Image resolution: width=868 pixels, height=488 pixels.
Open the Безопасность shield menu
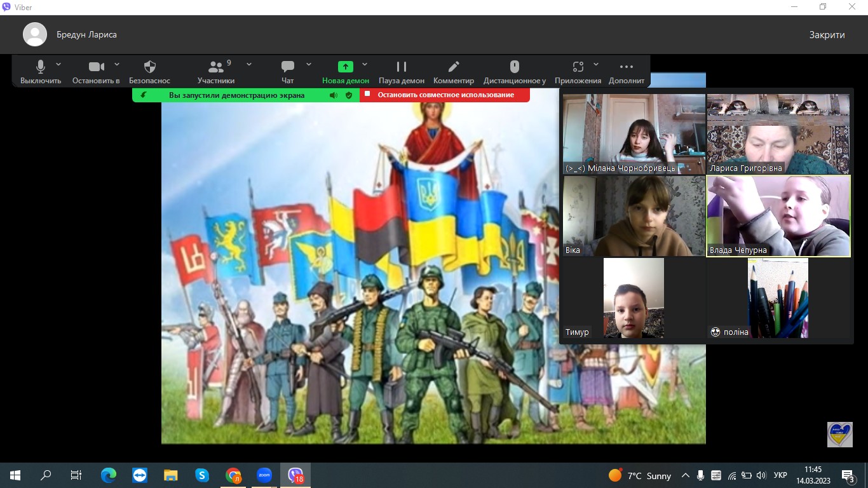pos(150,71)
